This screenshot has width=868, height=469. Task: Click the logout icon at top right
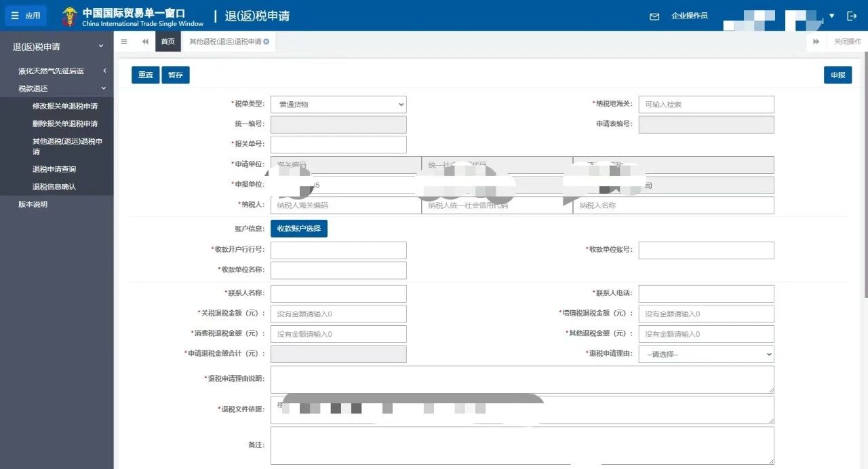[x=852, y=16]
